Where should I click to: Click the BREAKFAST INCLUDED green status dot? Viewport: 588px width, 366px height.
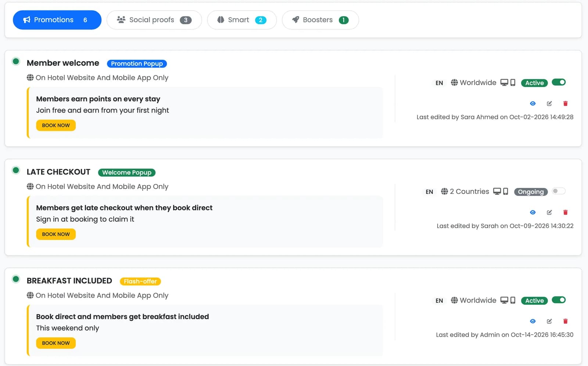[16, 279]
